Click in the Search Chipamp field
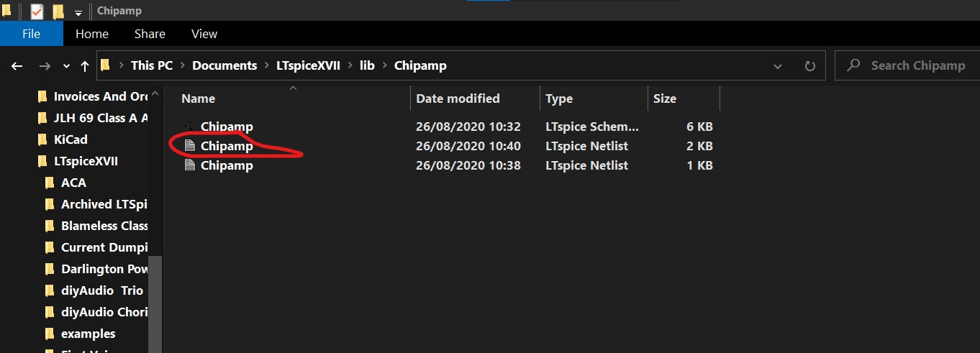This screenshot has height=353, width=980. click(x=907, y=65)
